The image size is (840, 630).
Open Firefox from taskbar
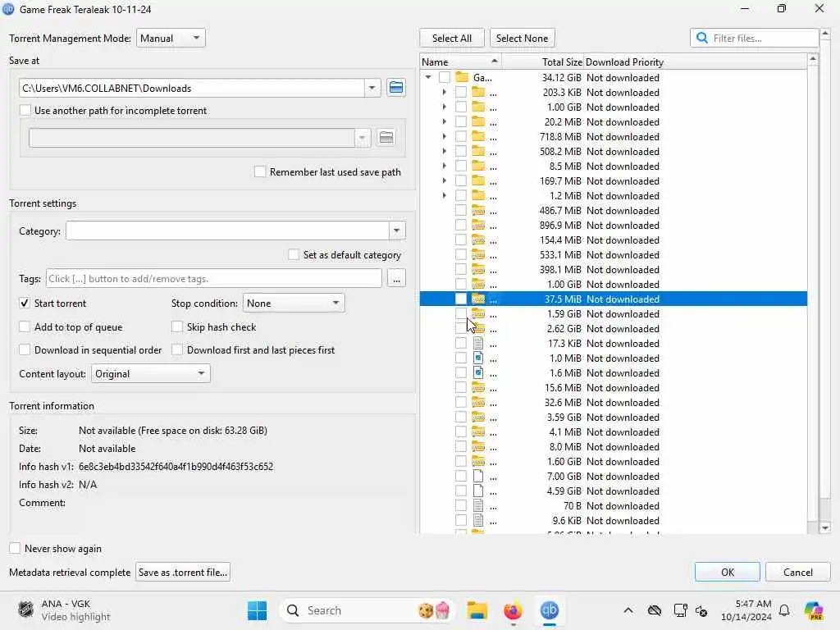[x=513, y=610]
